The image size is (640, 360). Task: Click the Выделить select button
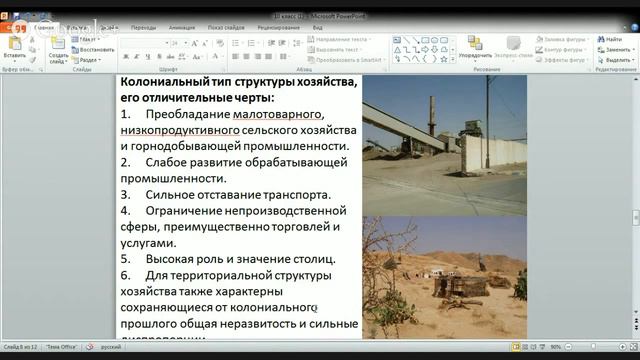(616, 60)
